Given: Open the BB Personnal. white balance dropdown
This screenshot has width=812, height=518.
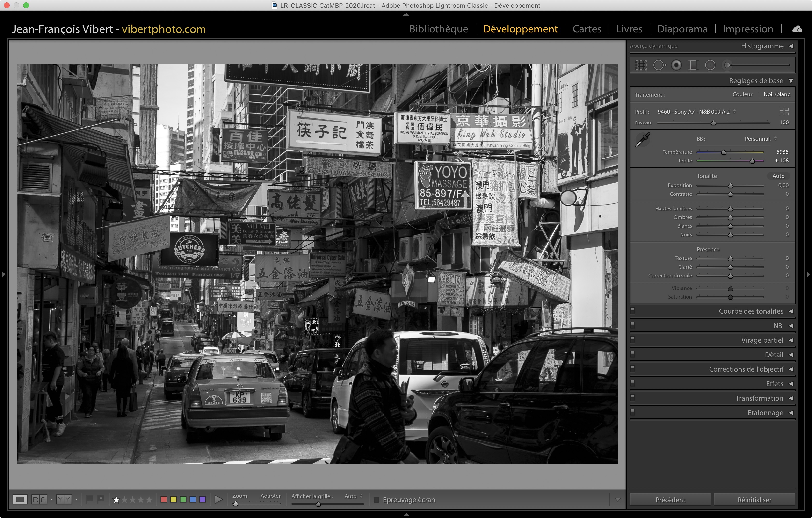Looking at the screenshot, I should click(x=760, y=139).
